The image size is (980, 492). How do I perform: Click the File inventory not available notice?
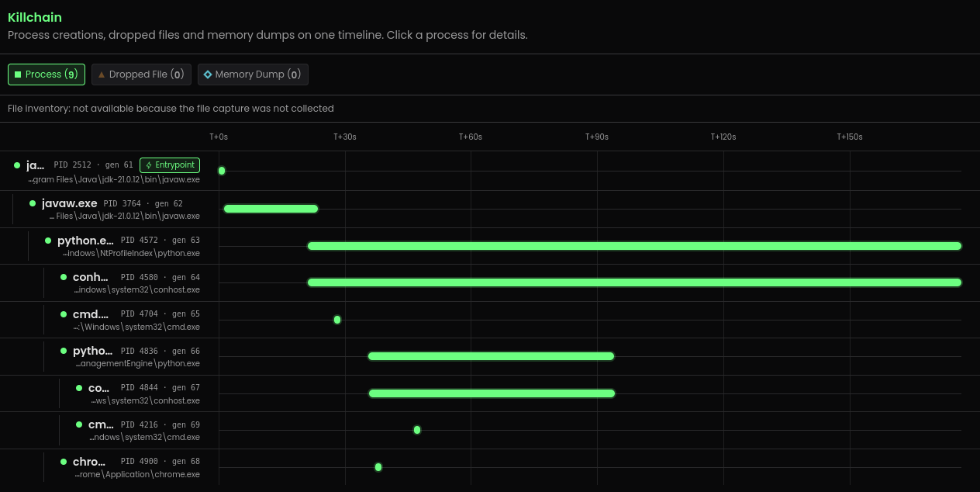[x=171, y=109]
